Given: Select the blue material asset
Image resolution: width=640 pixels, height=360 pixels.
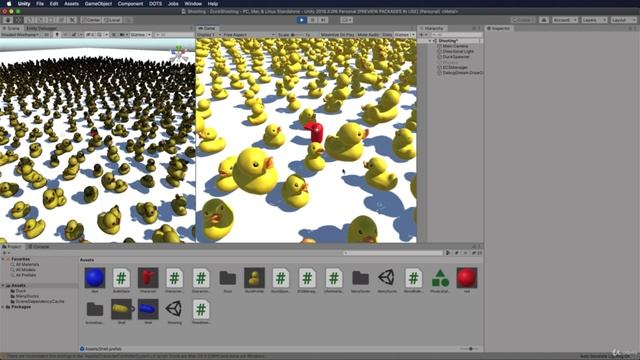Looking at the screenshot, I should pyautogui.click(x=95, y=278).
